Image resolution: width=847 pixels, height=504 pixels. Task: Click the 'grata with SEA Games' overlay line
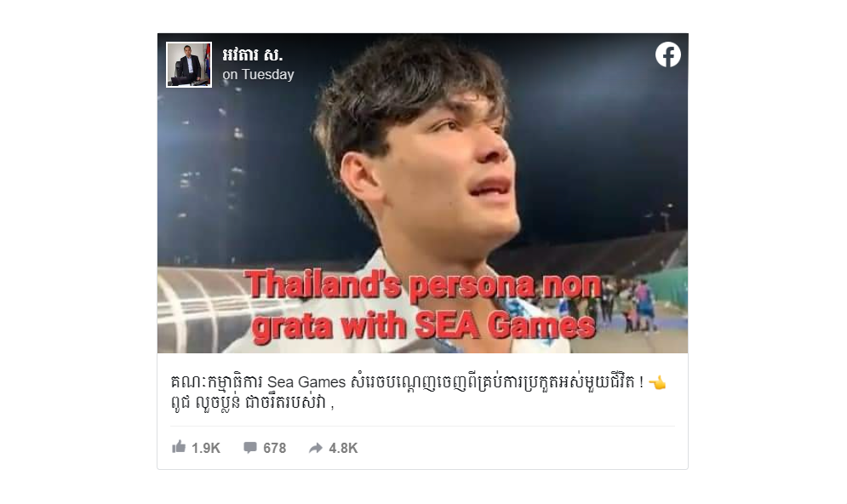click(424, 326)
